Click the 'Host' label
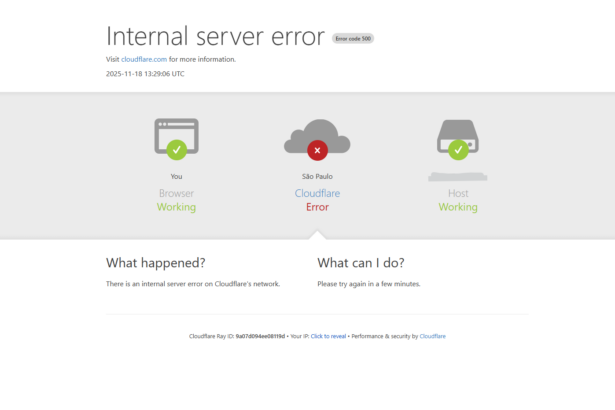 pos(458,193)
